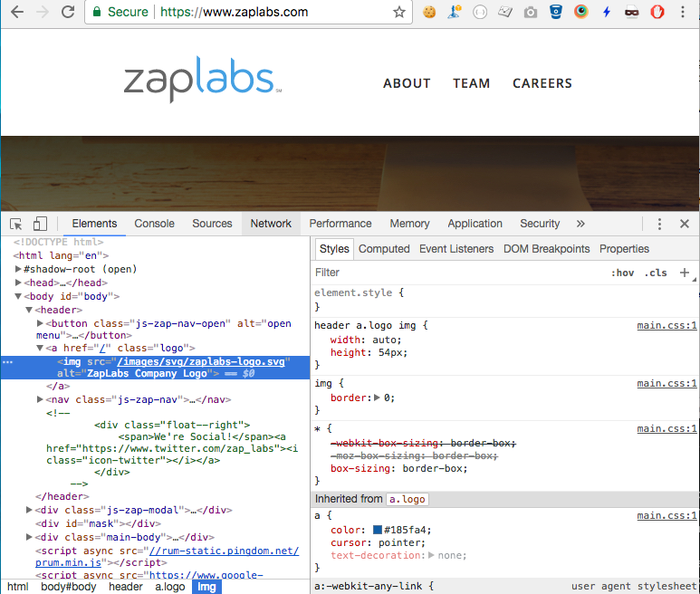Select the Styles sub-tab
700x594 pixels.
334,249
